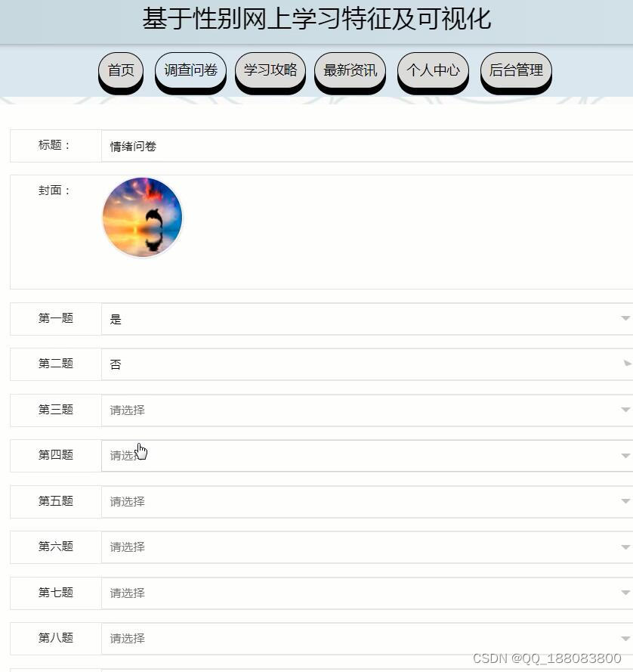Click the arrow icon of 第八题 dropdown

click(625, 639)
